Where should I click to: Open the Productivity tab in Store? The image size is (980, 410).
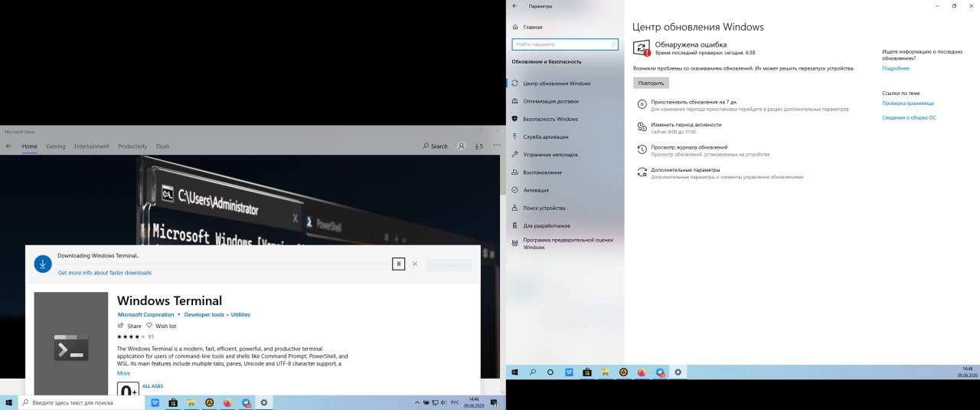coord(132,146)
